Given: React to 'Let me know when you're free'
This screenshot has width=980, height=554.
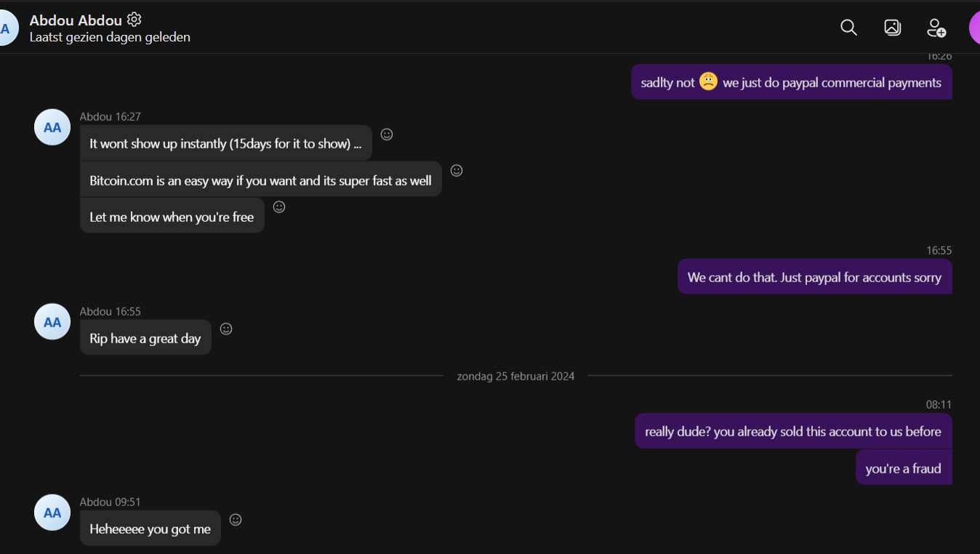Looking at the screenshot, I should click(279, 207).
